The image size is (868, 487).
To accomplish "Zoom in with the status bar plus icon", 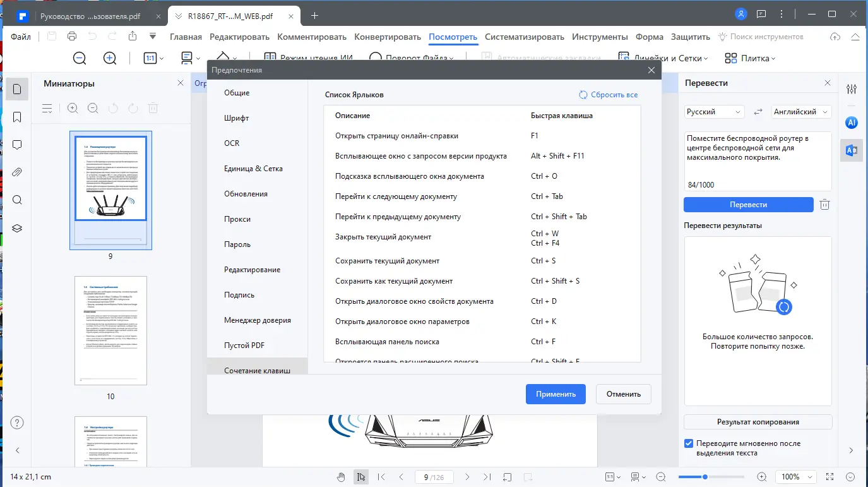I will pos(762,477).
